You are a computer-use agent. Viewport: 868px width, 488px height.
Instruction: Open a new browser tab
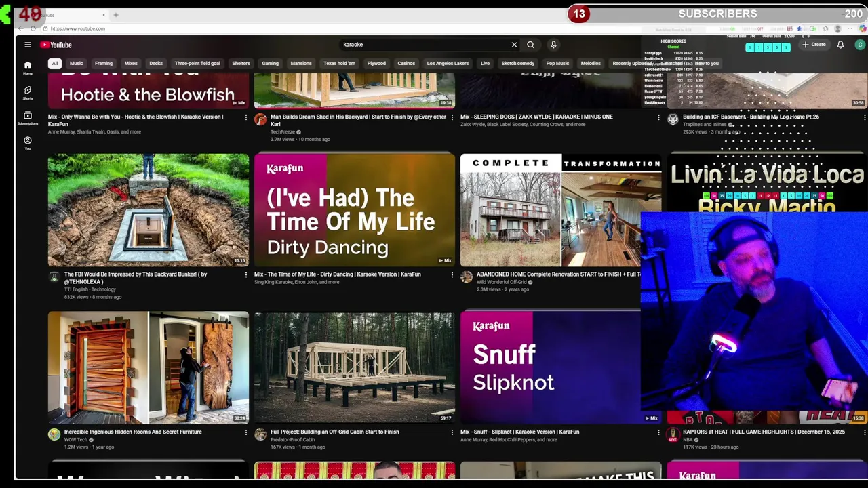pos(115,15)
